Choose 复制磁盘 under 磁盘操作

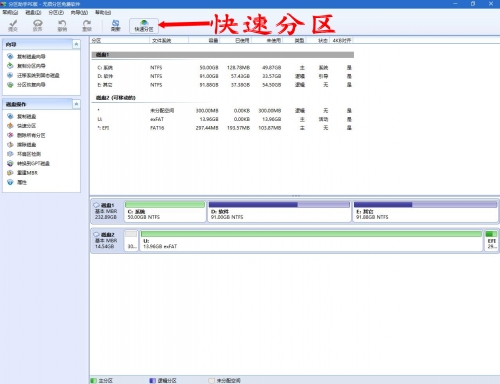(x=22, y=116)
